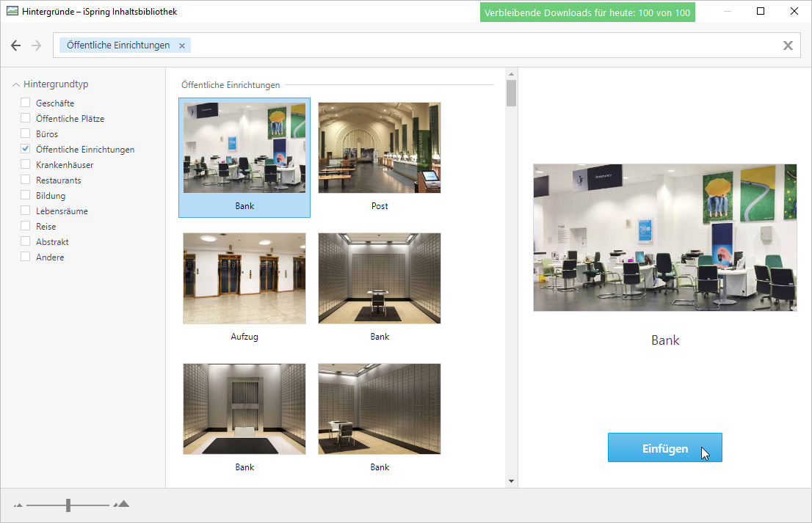Remove the Öffentliche Einrichtungen filter tag
Viewport: 812px width, 523px height.
pos(182,45)
